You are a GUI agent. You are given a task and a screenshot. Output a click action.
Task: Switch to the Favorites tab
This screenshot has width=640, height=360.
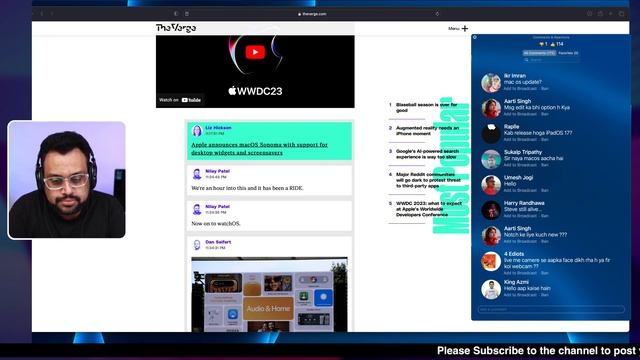click(568, 53)
